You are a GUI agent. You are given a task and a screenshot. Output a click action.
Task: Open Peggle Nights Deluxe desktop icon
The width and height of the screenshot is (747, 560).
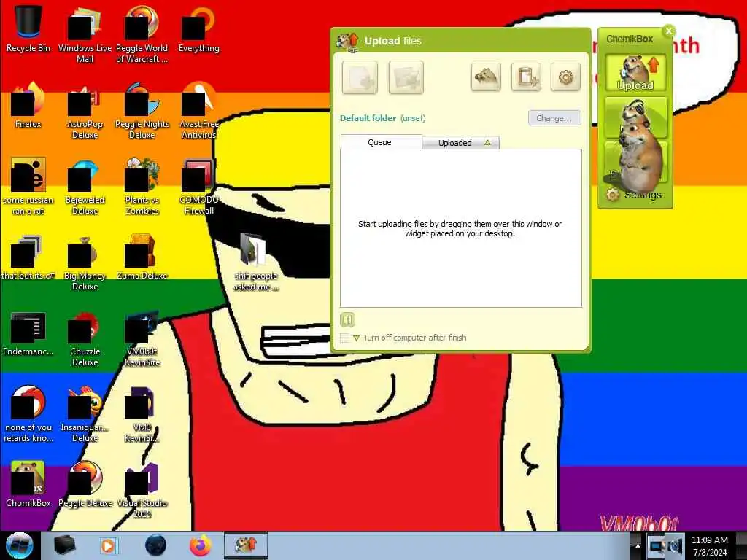(x=142, y=110)
